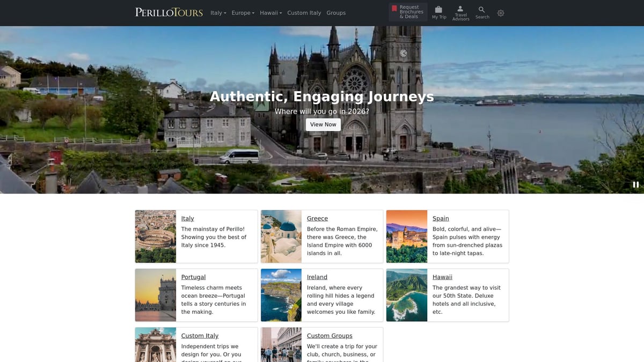Expand the Hawaii dropdown menu
Screen dimensions: 644x362
(x=270, y=12)
